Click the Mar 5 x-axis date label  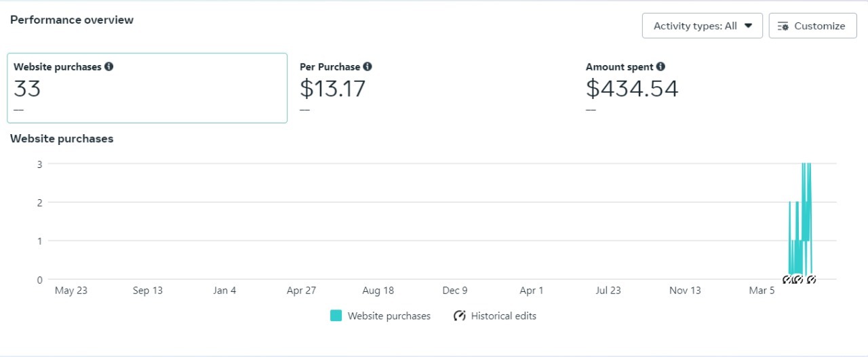point(762,291)
